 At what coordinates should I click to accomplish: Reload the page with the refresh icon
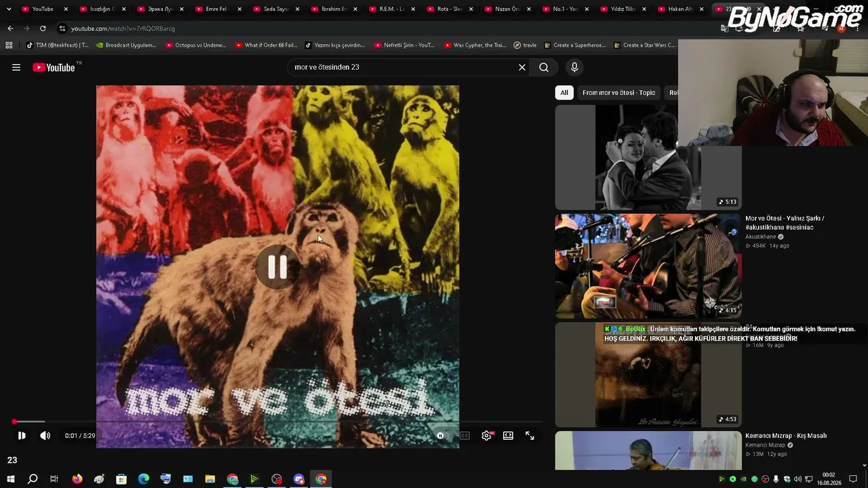[x=43, y=28]
